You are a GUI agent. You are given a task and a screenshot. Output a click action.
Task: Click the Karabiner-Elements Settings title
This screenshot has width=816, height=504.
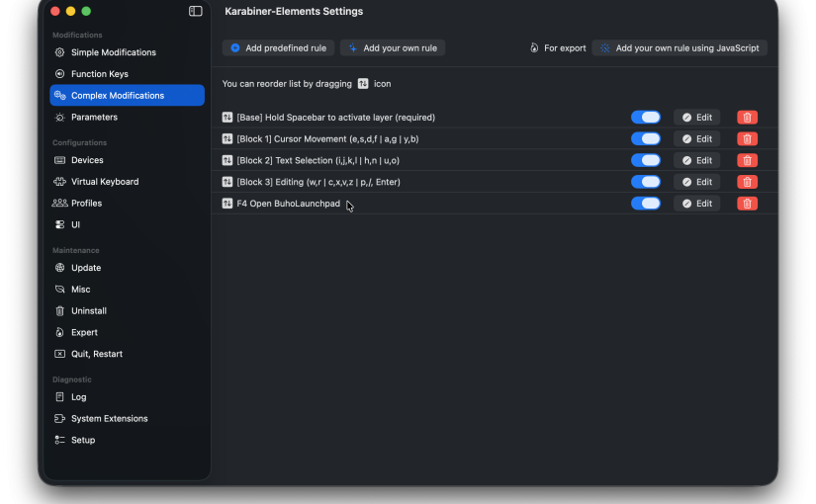point(294,11)
